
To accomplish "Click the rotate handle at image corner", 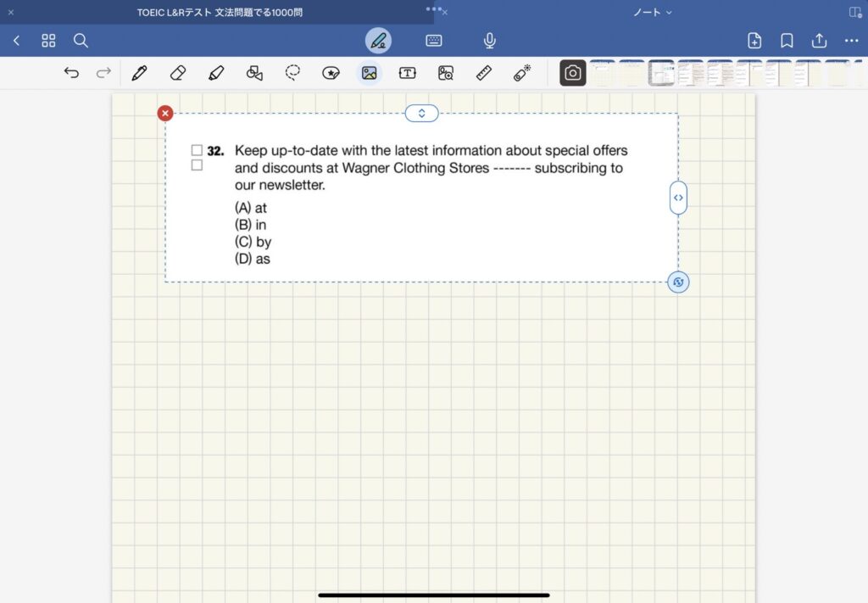I will click(x=678, y=282).
